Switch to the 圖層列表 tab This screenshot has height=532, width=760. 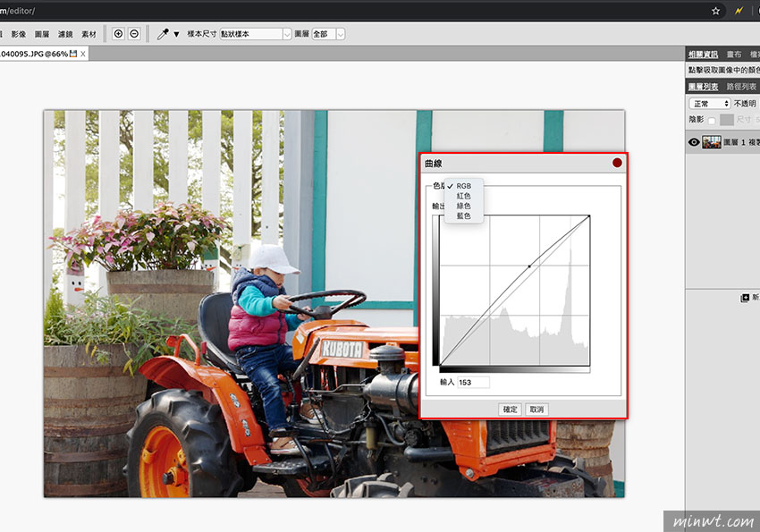(x=703, y=87)
